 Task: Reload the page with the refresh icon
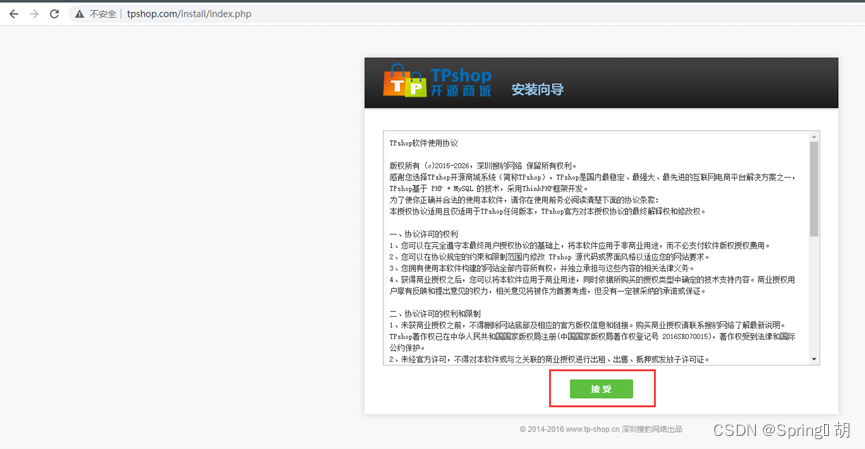coord(54,14)
